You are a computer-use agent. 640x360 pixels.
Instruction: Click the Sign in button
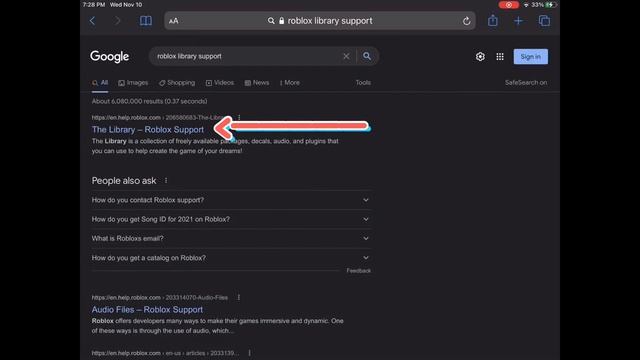531,57
